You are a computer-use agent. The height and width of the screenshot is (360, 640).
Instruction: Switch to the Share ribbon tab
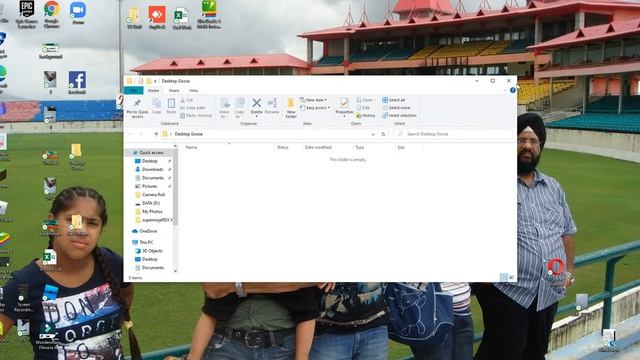tap(174, 90)
